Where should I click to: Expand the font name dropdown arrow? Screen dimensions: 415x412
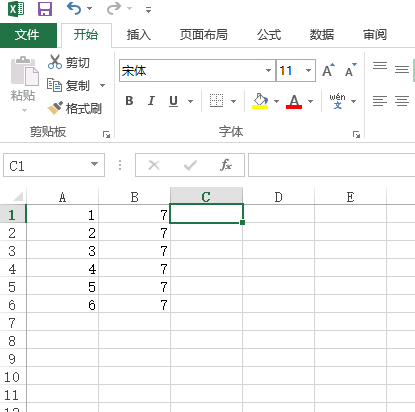(x=269, y=71)
